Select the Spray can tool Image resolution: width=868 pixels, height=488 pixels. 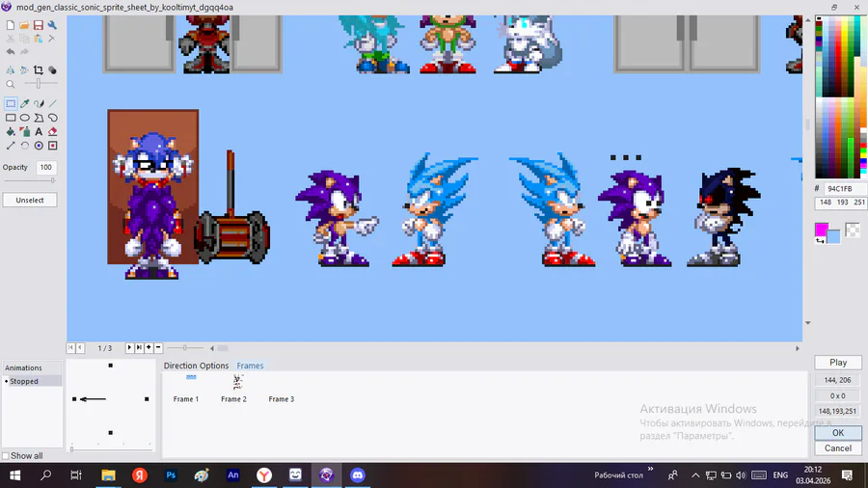[x=25, y=132]
